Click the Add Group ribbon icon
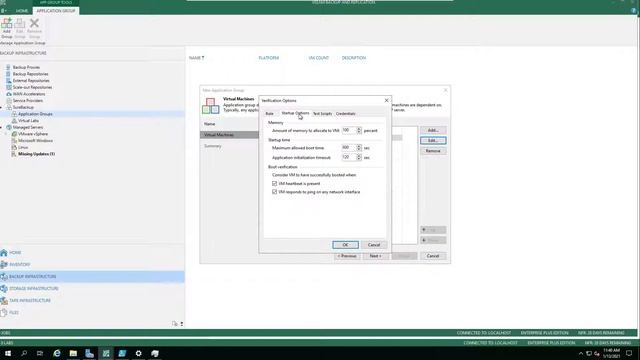Viewport: 640px width, 360px height. click(7, 28)
